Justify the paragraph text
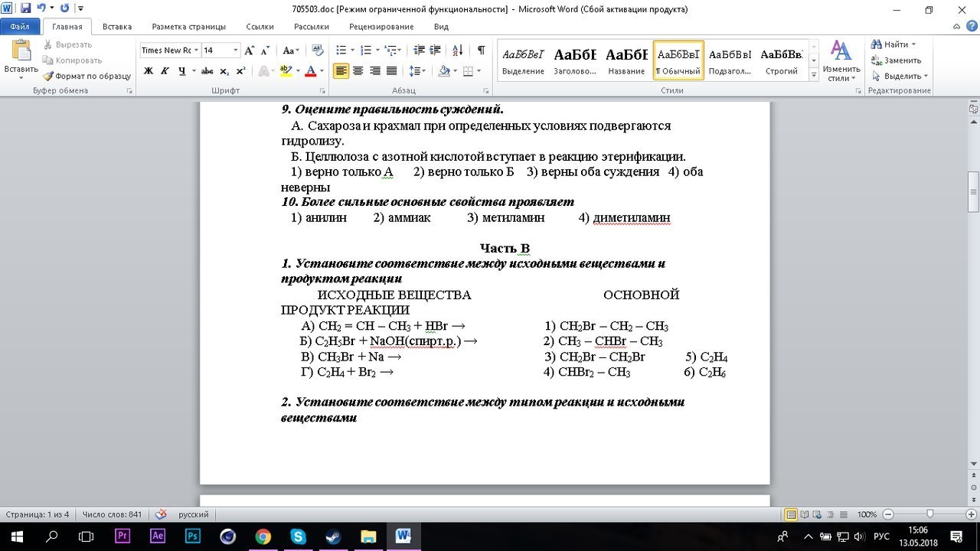Screen dimensions: 980x551 391,71
